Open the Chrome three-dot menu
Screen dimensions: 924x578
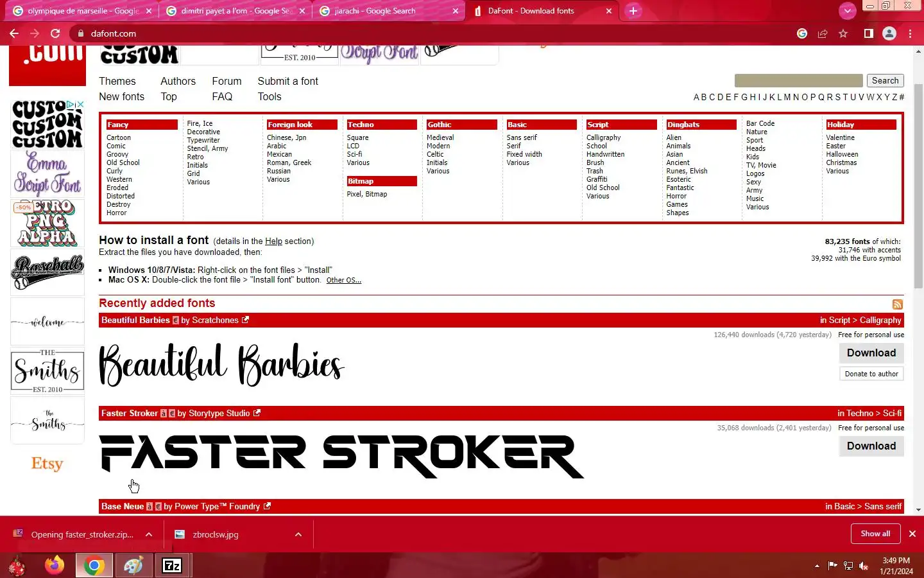click(x=910, y=33)
